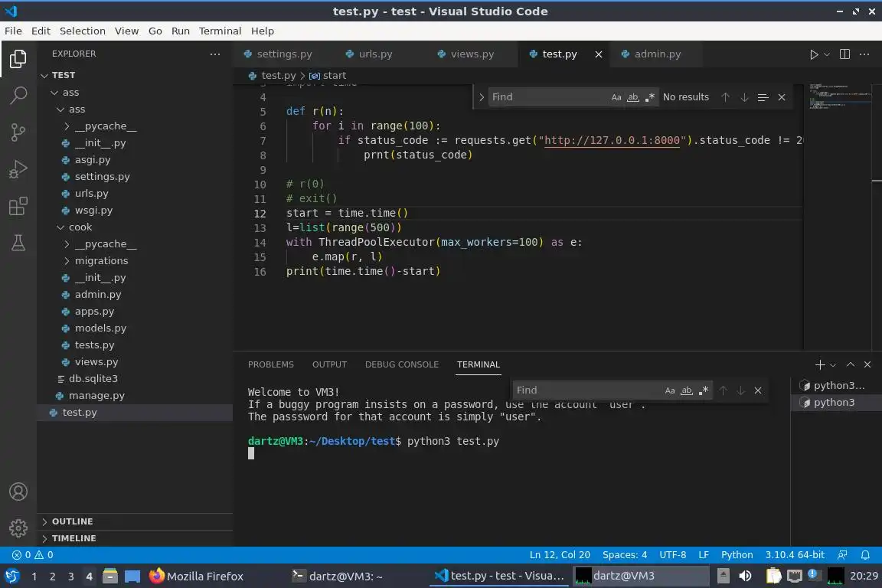Open the Extensions view
The height and width of the screenshot is (588, 882).
18,206
